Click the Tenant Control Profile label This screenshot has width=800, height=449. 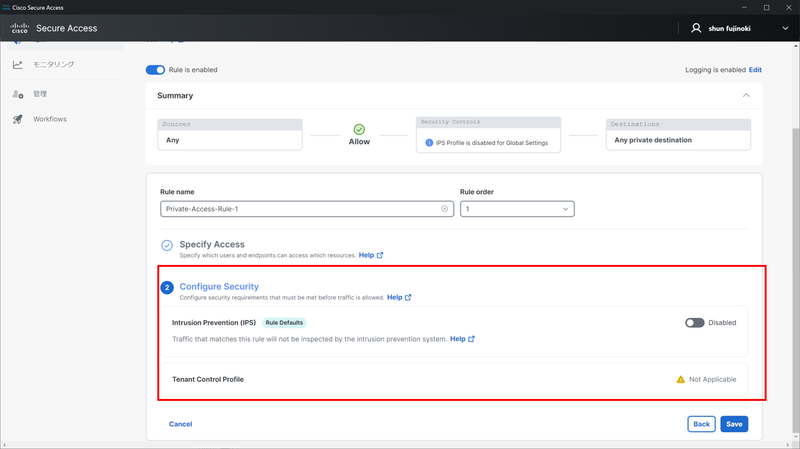pyautogui.click(x=208, y=379)
